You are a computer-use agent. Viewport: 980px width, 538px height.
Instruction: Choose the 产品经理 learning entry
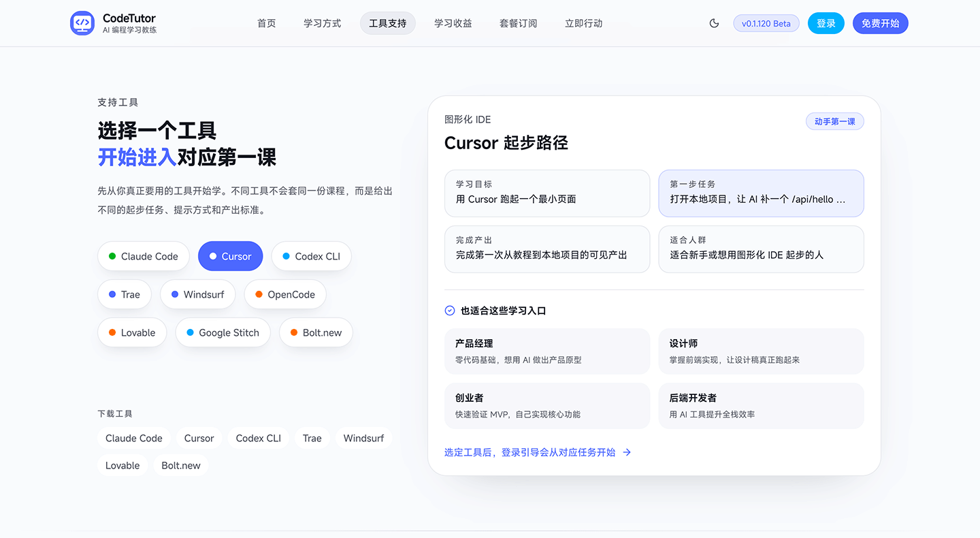547,351
